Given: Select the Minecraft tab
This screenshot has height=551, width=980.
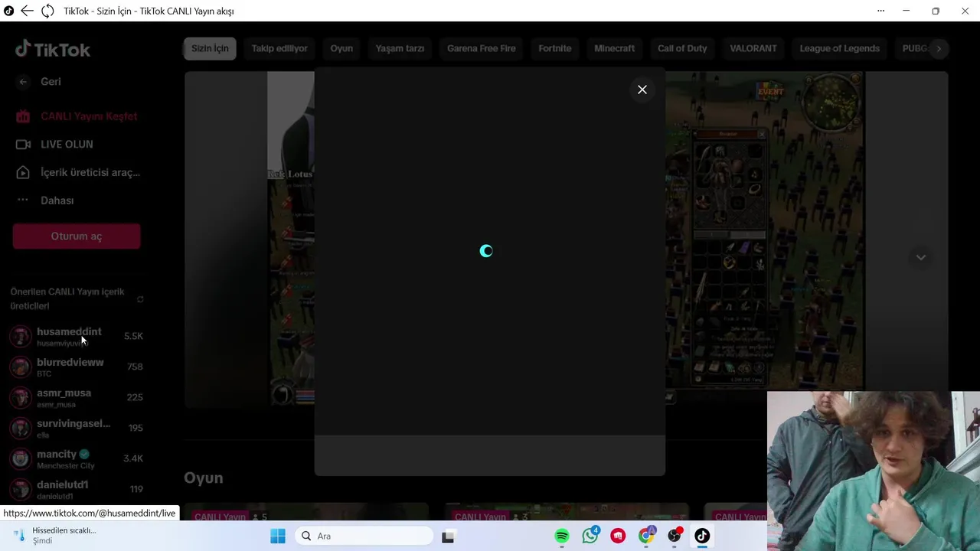Looking at the screenshot, I should click(615, 48).
